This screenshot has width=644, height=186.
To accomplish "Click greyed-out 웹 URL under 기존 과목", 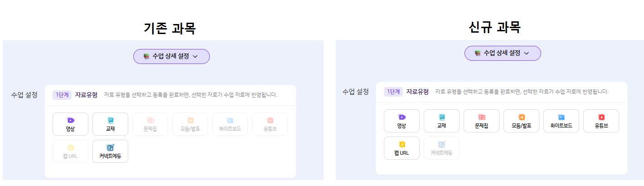I will pos(70,151).
